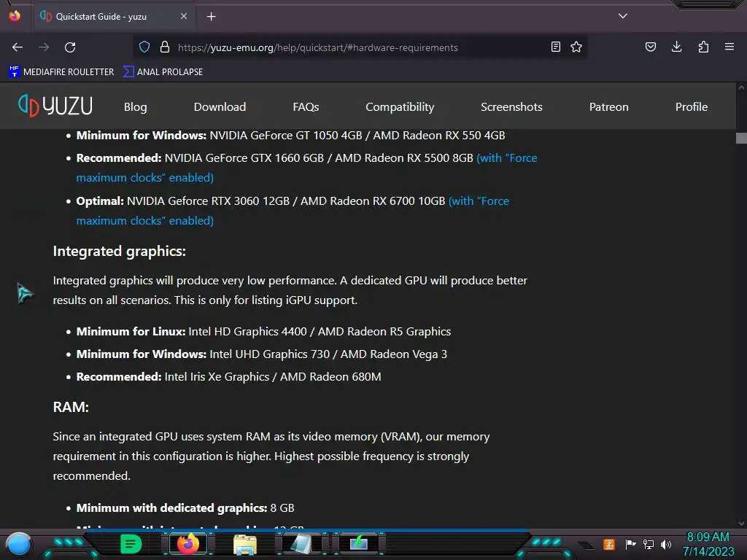Open the green notes app in taskbar
Viewport: 747px width, 560px height.
tap(131, 544)
